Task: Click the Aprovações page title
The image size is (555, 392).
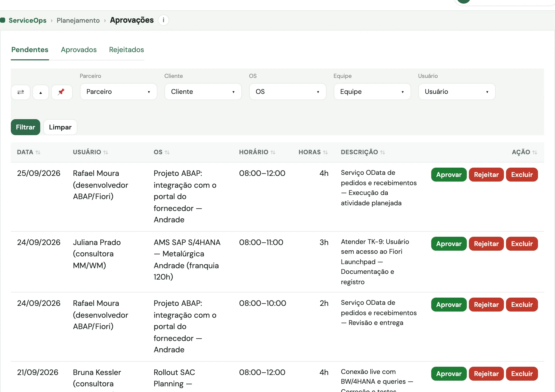Action: coord(132,20)
